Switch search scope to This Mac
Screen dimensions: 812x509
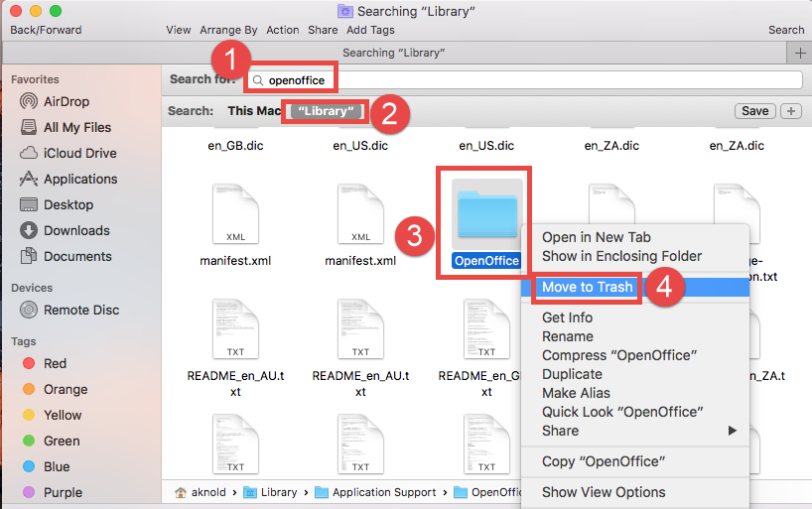click(254, 111)
